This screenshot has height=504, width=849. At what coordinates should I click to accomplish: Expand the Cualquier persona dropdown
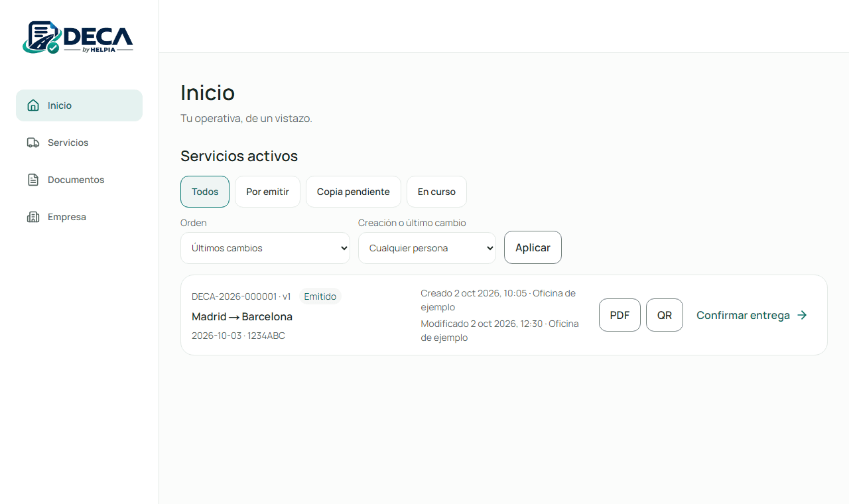[427, 248]
